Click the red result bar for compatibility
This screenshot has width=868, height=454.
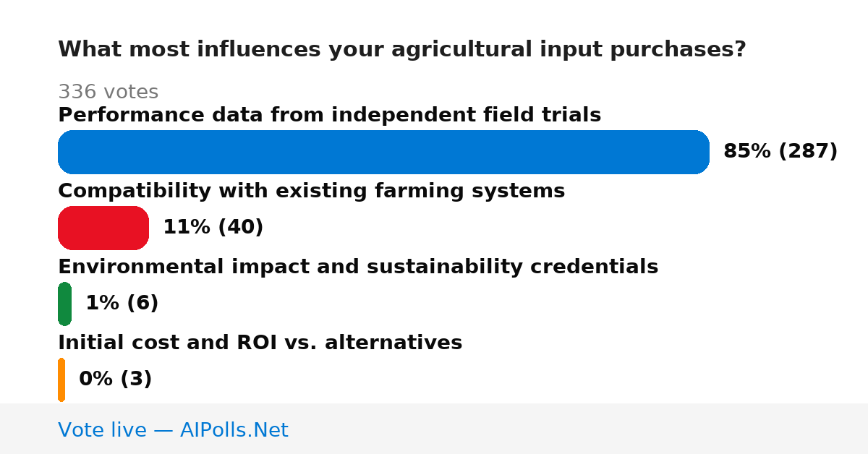pyautogui.click(x=103, y=228)
